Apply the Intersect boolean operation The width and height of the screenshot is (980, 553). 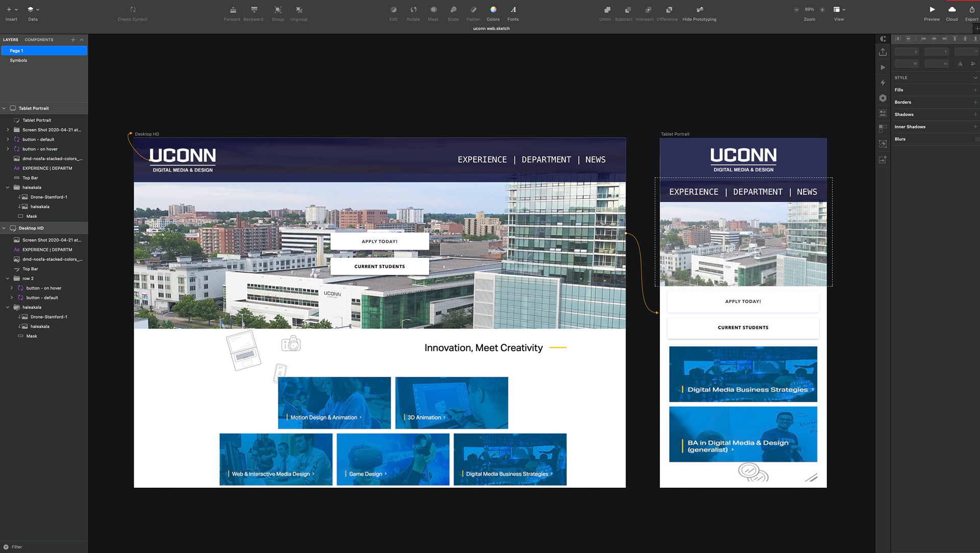(x=648, y=10)
